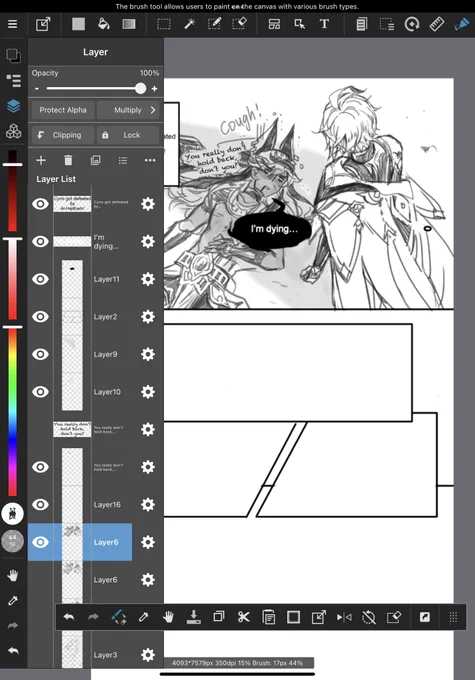Open the brush list panel in sidebar

point(13,80)
